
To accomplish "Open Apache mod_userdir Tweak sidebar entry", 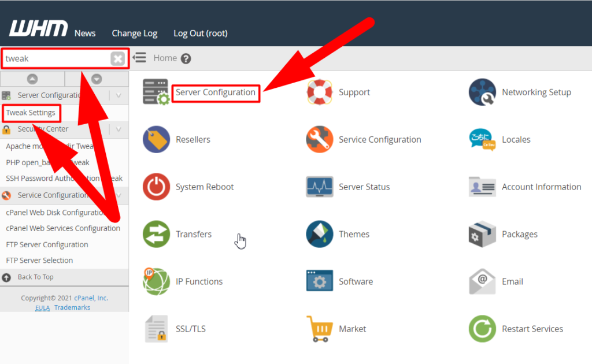I will click(x=50, y=146).
